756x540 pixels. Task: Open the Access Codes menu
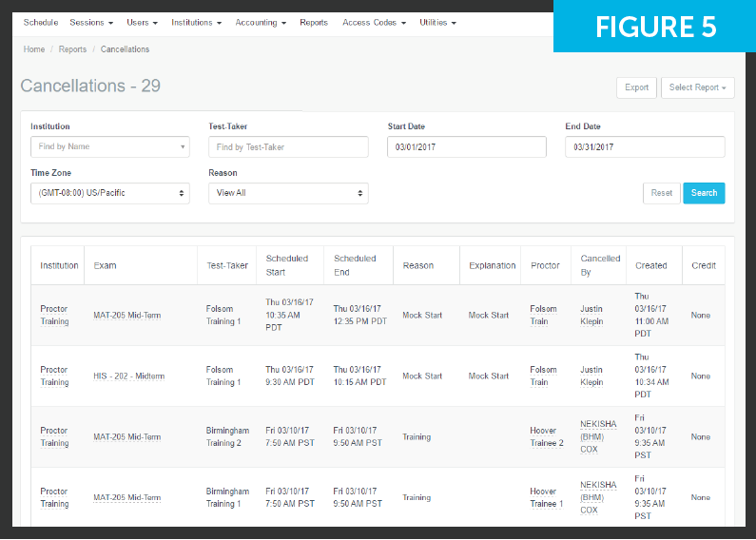tap(374, 22)
